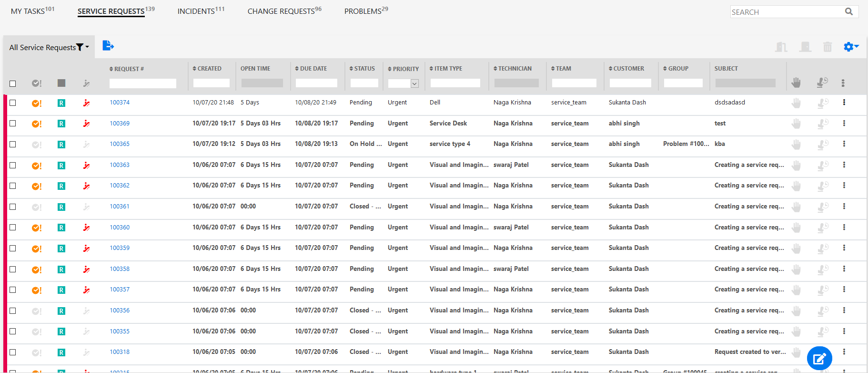Click the hand icon for request 100369
The image size is (868, 373).
(796, 124)
